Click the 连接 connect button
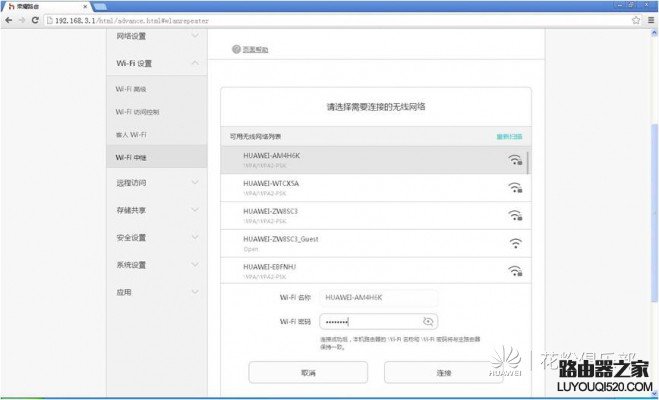This screenshot has width=659, height=400. tap(444, 372)
